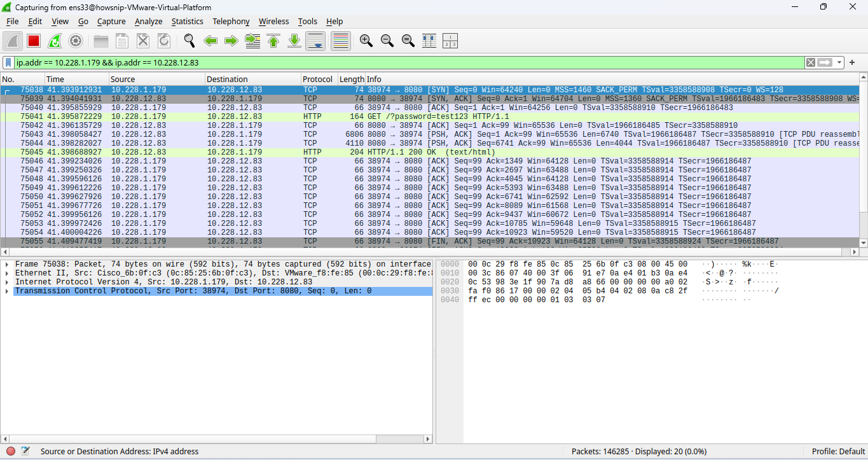
Task: Add a display filter button with plus
Action: pyautogui.click(x=852, y=62)
